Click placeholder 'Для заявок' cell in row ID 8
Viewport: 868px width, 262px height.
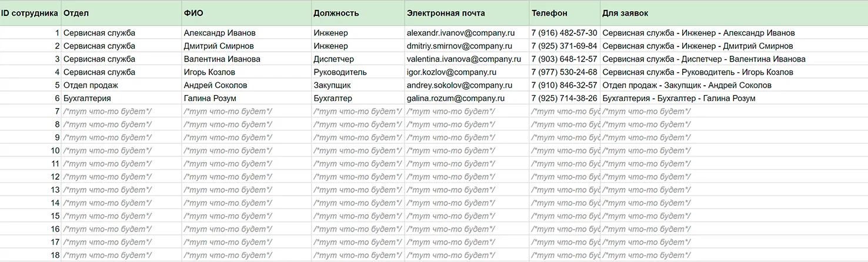734,125
